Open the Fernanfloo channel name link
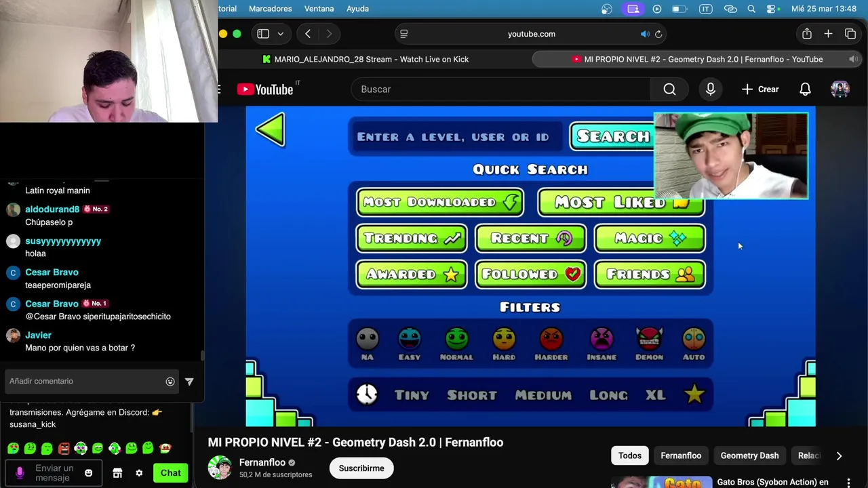This screenshot has width=868, height=488. [x=262, y=462]
